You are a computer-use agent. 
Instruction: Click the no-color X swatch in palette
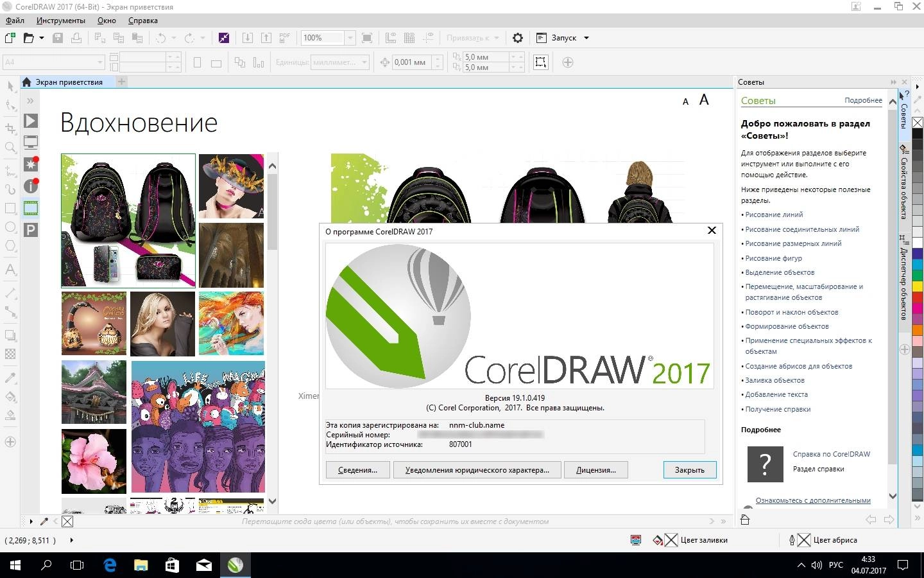[918, 123]
